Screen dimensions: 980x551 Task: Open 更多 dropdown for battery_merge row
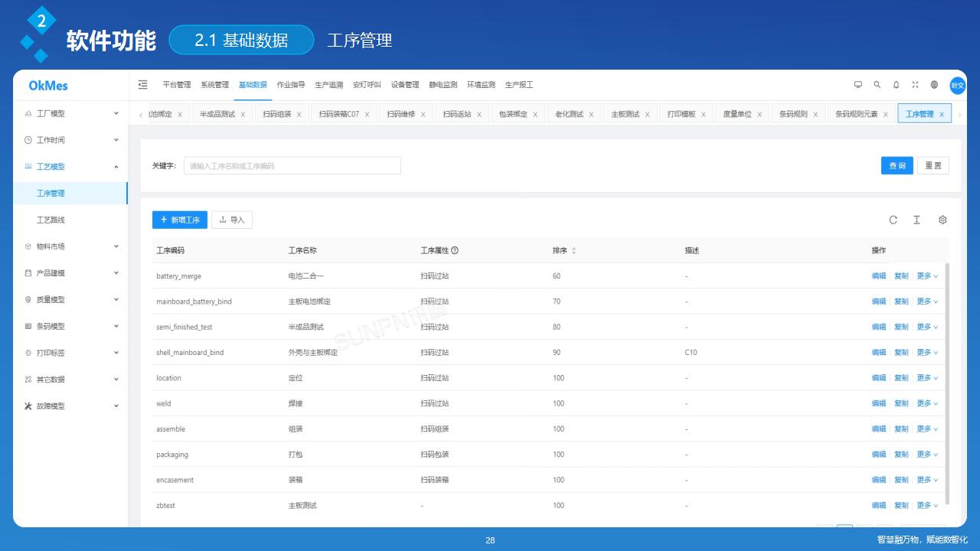(927, 276)
